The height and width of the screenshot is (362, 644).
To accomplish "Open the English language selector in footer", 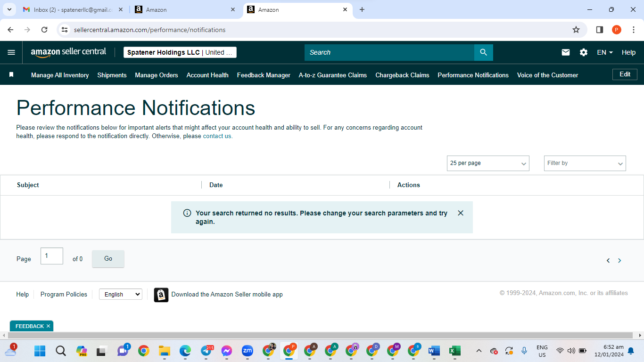I will pos(121,294).
